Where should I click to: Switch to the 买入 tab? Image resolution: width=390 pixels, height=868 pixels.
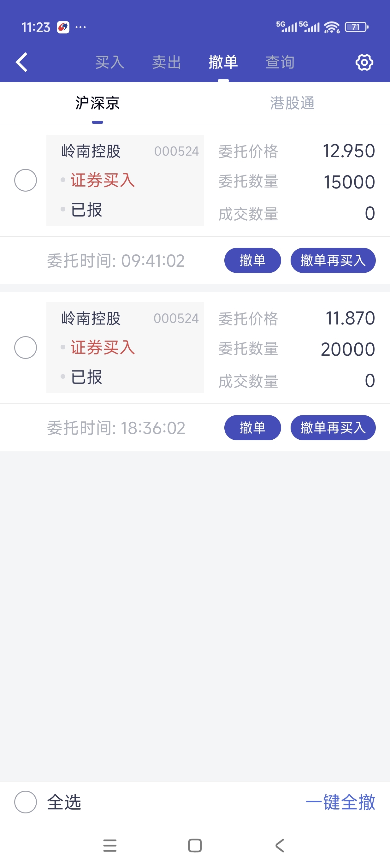pos(110,62)
